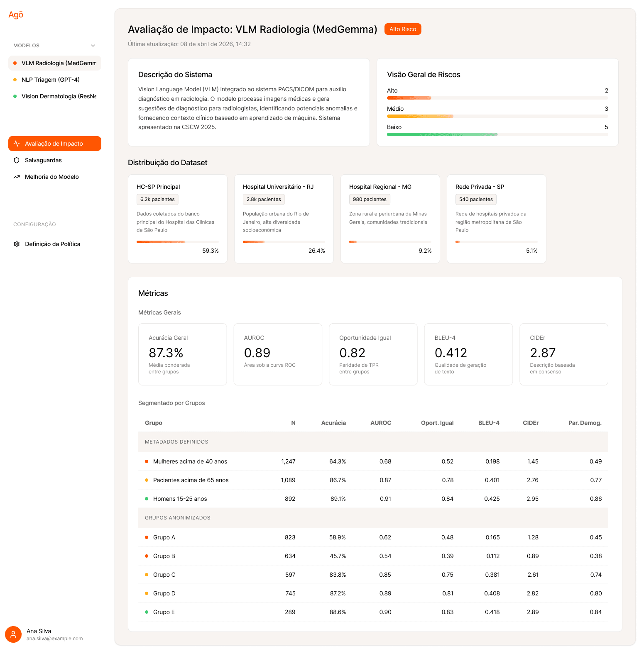Select the Vision Dermatologia model
The image size is (644, 651).
(55, 96)
